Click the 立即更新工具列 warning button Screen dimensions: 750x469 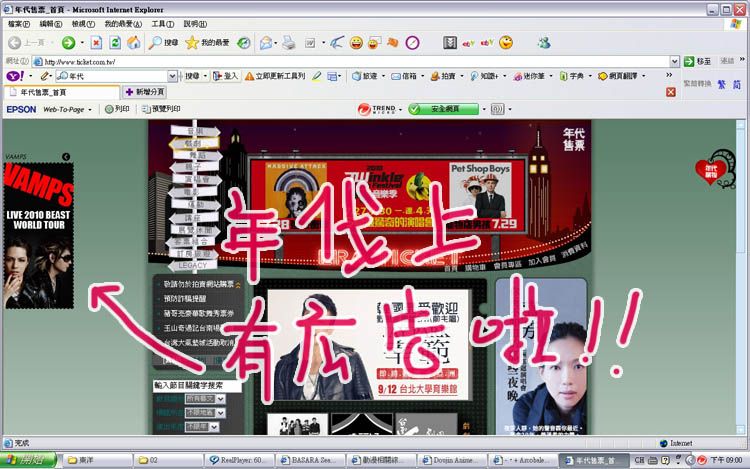pyautogui.click(x=275, y=76)
